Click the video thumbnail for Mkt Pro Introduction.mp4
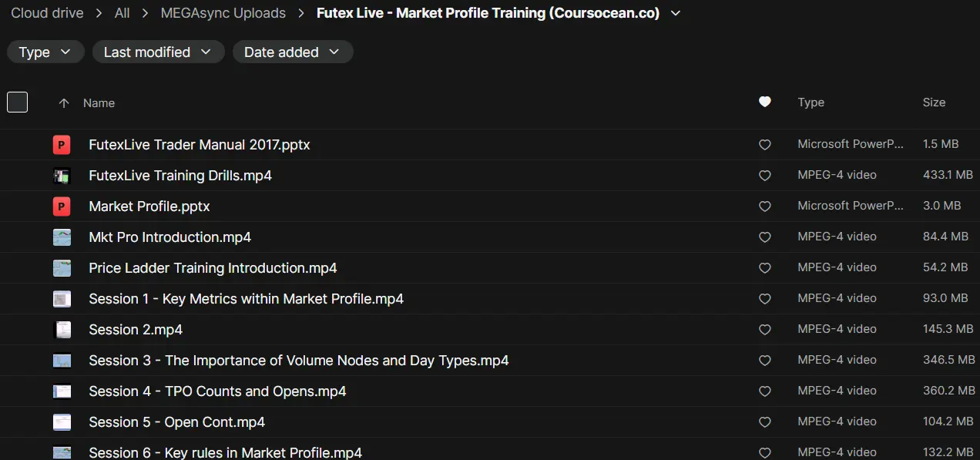 tap(62, 237)
